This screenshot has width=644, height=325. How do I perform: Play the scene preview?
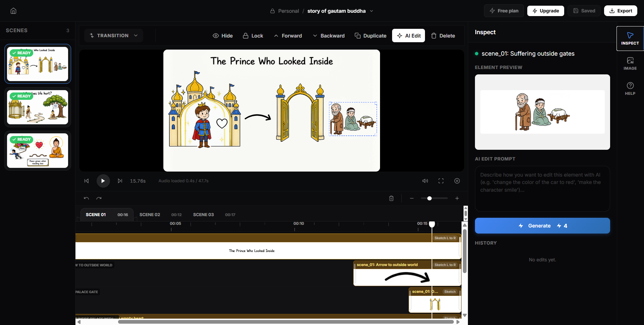tap(103, 181)
